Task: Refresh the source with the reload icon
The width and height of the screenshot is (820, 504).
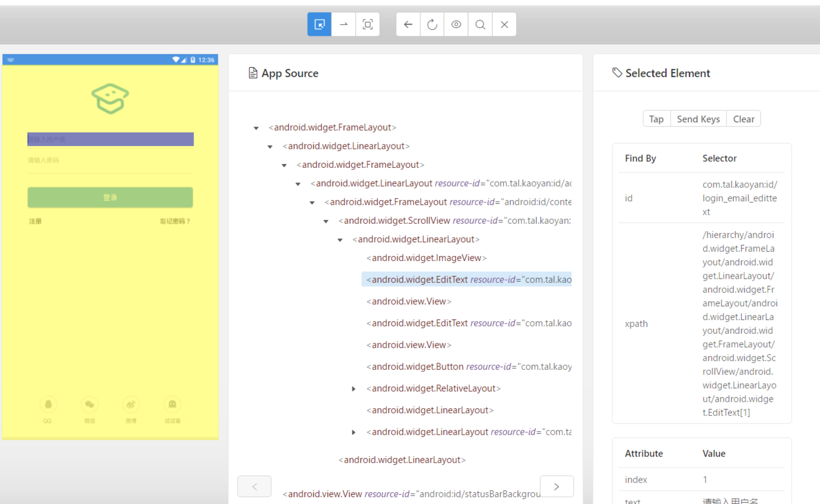Action: pyautogui.click(x=432, y=24)
